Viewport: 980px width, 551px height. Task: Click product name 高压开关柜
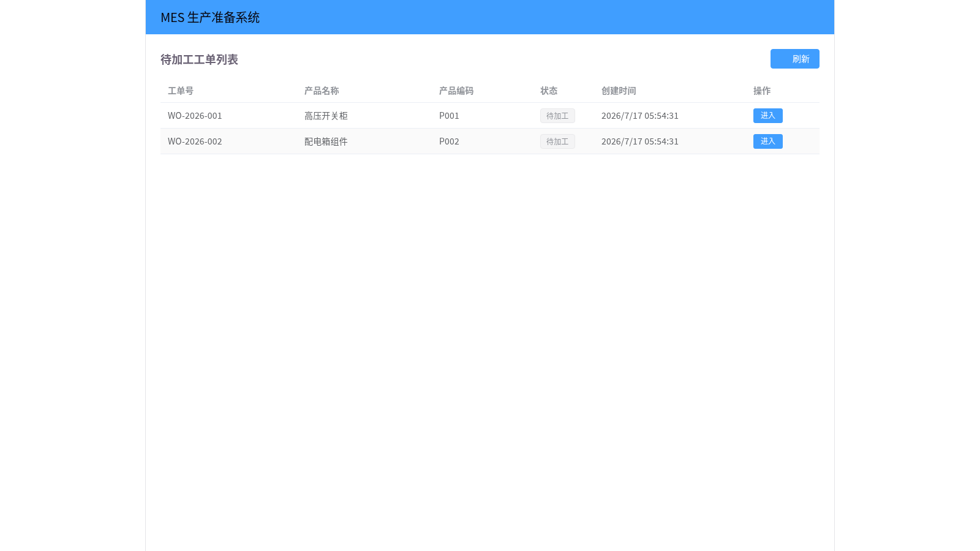(326, 116)
